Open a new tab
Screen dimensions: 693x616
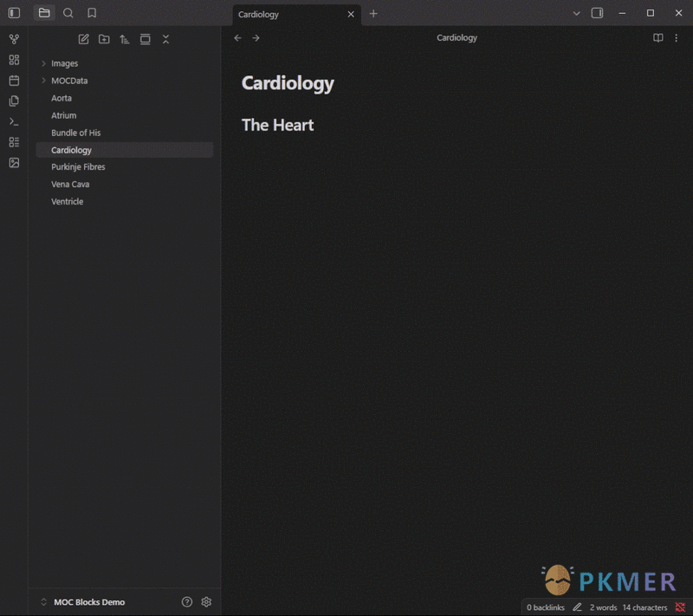pos(373,14)
